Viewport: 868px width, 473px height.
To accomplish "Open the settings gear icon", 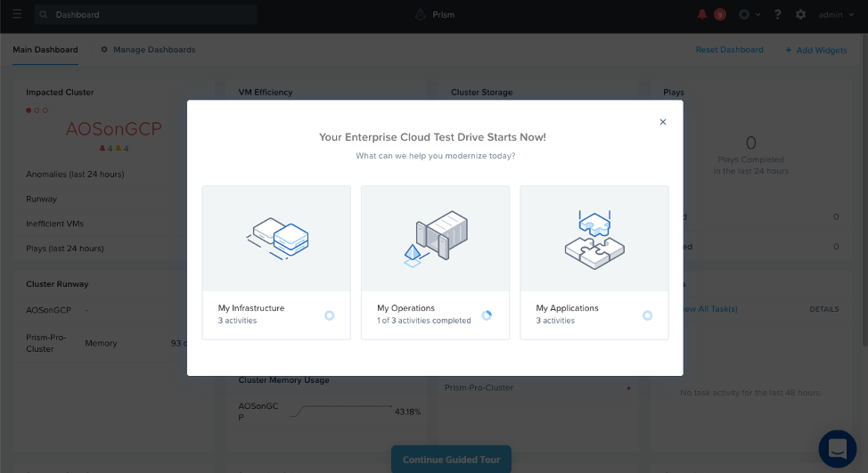I will coord(800,14).
